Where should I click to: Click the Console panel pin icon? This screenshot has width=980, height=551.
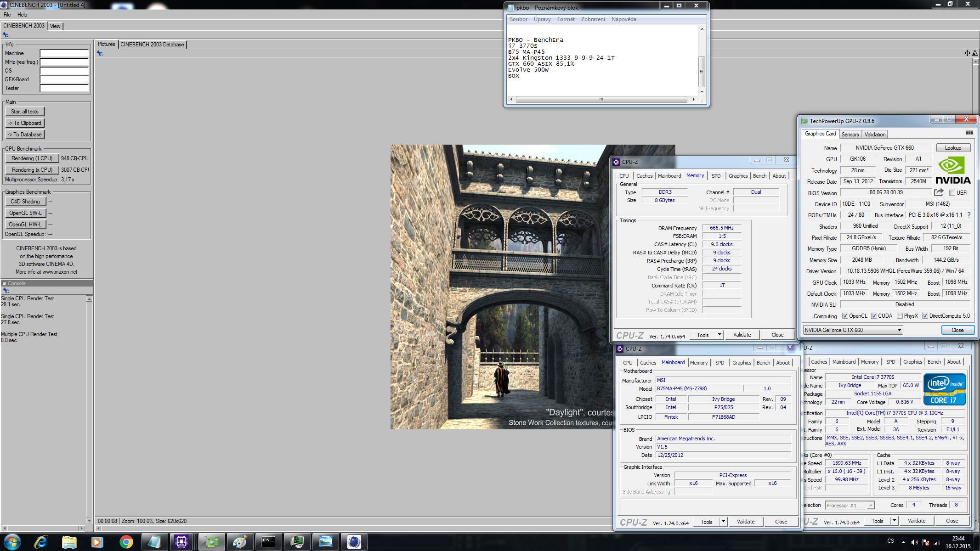coord(6,290)
